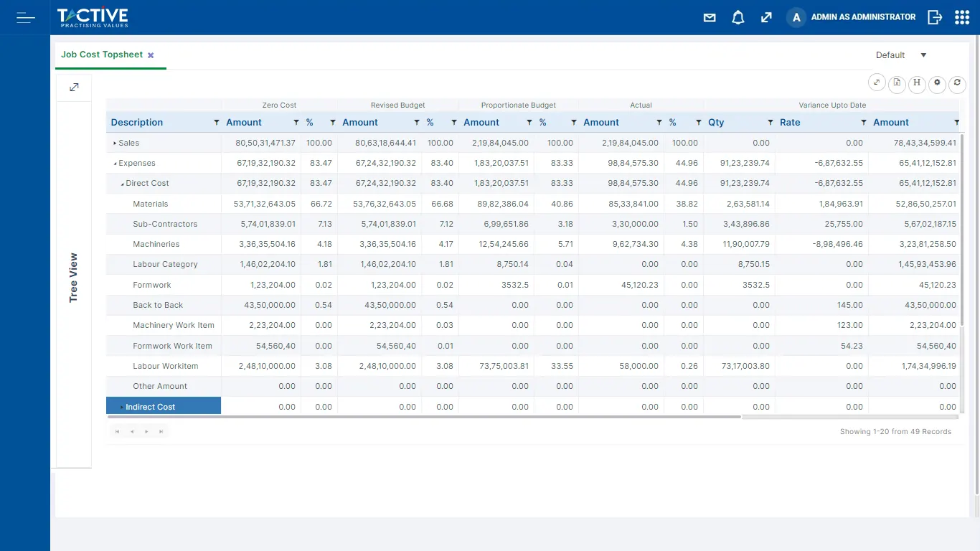Refresh the Job Cost Topsheet grid
Screen dimensions: 980x551
coord(957,83)
